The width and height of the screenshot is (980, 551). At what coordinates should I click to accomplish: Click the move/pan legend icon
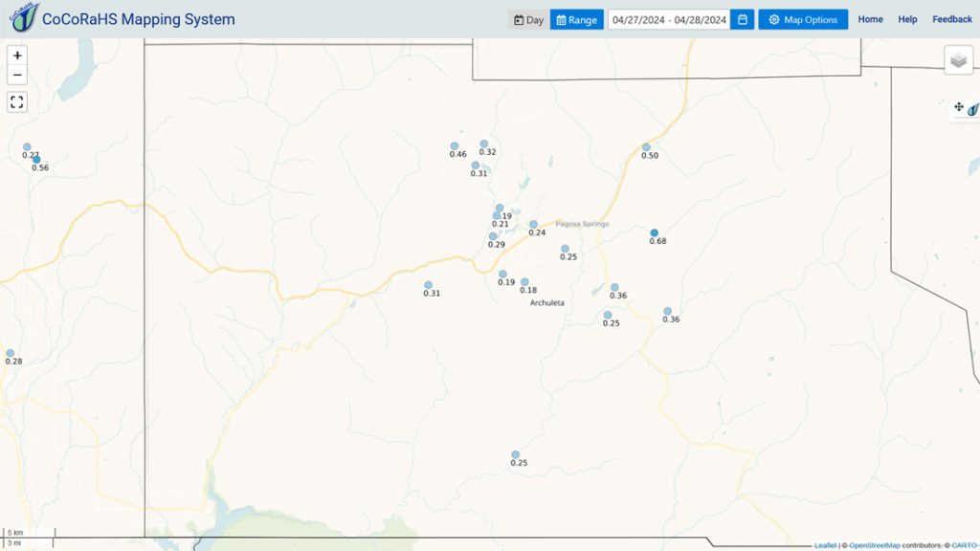(959, 107)
